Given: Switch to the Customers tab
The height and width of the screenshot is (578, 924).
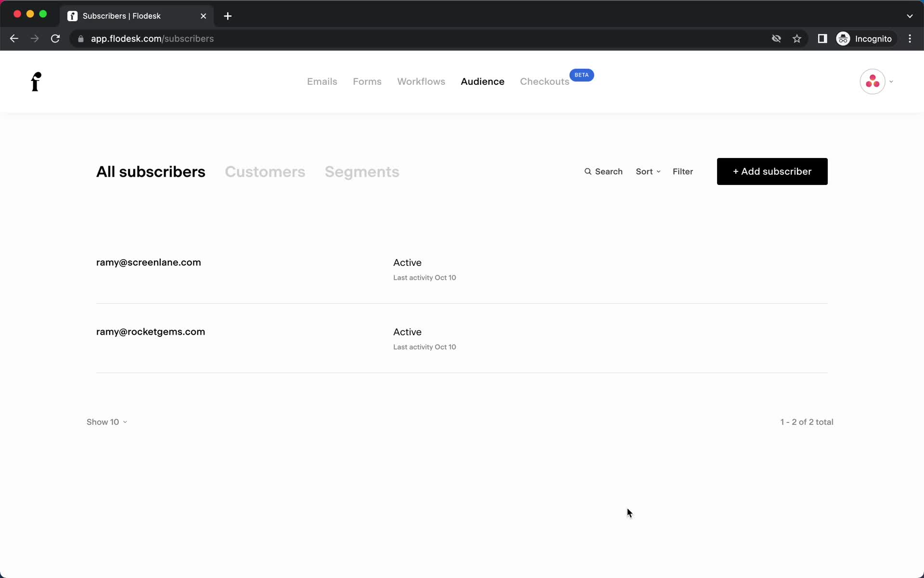Looking at the screenshot, I should (x=266, y=171).
